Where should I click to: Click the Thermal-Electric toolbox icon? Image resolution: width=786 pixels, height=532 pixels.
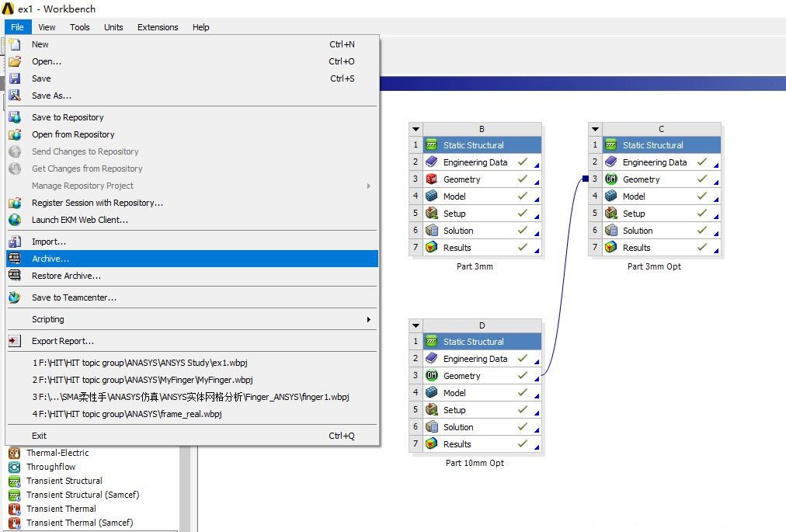[x=15, y=453]
